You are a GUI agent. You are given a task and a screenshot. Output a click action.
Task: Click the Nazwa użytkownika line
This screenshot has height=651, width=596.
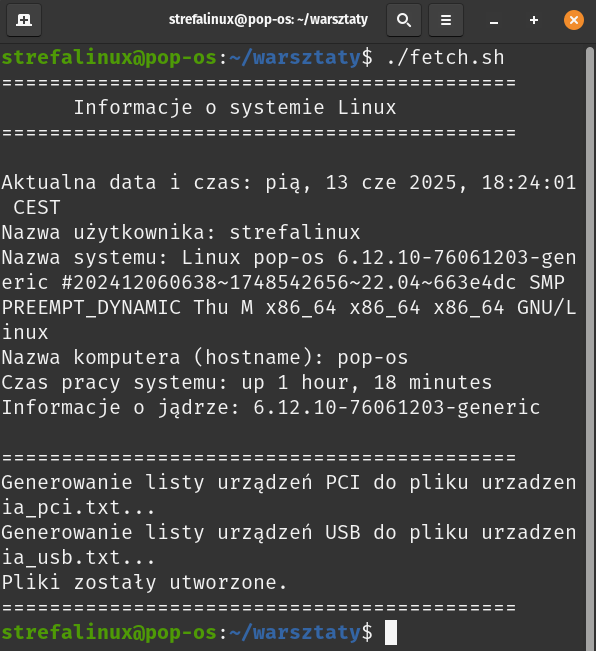click(x=181, y=232)
